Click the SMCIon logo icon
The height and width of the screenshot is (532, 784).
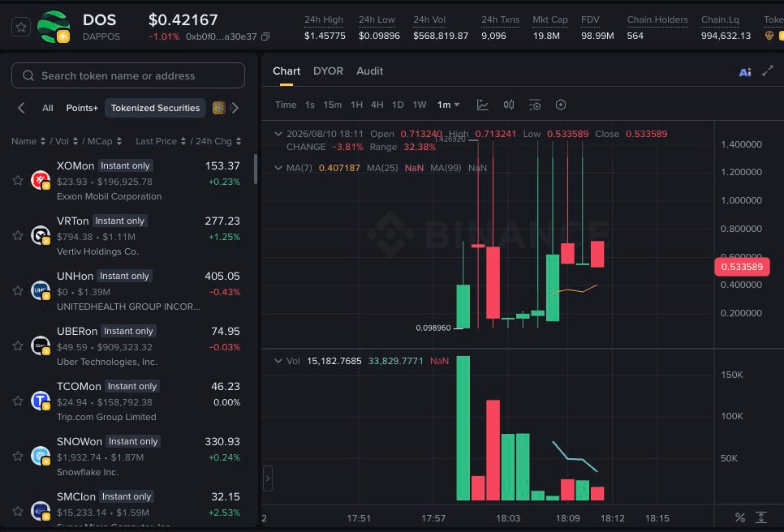[x=41, y=511]
